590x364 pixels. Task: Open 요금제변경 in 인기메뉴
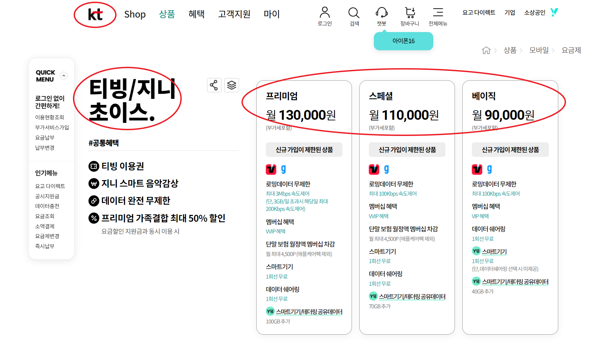(47, 236)
